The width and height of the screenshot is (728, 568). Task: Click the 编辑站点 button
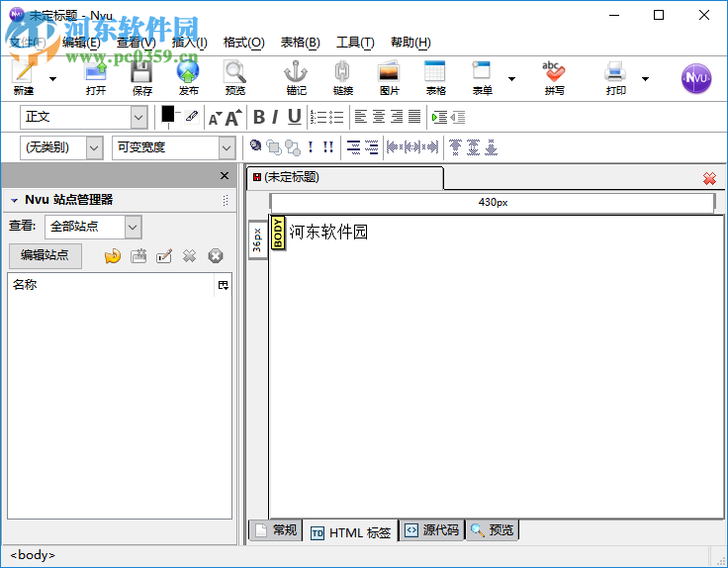[x=45, y=255]
